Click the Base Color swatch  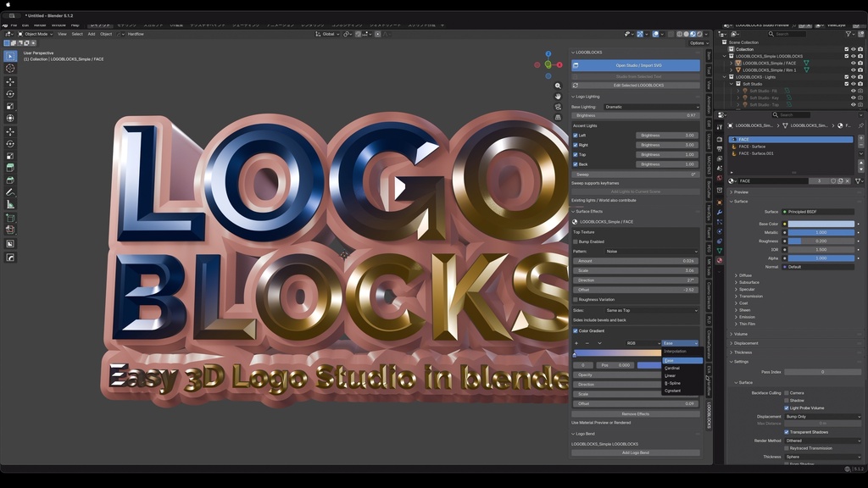tap(821, 224)
